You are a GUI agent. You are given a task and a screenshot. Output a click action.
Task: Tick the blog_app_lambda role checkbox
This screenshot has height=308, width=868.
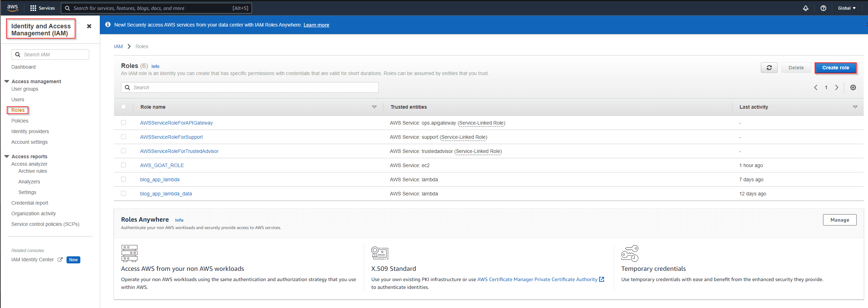123,179
